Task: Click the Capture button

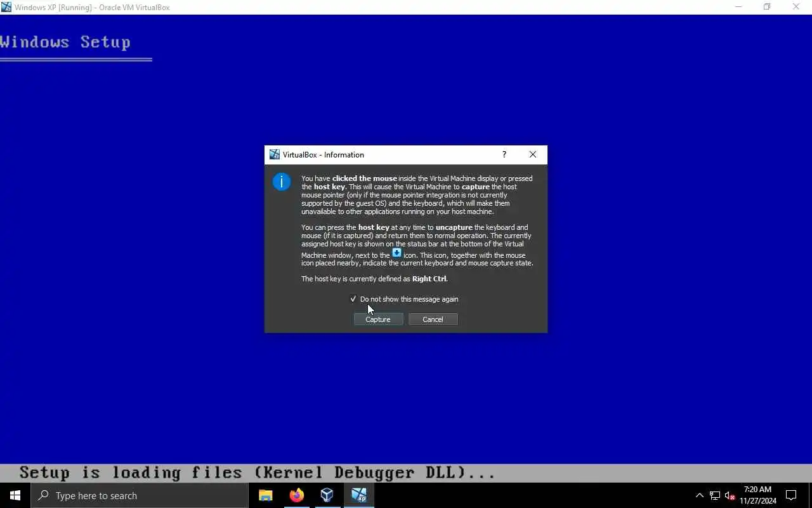Action: click(378, 319)
